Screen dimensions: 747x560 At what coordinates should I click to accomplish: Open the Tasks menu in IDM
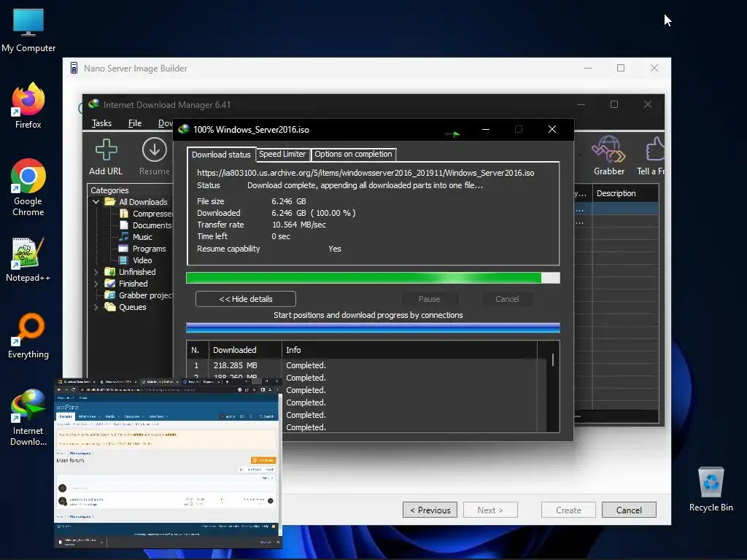point(101,123)
